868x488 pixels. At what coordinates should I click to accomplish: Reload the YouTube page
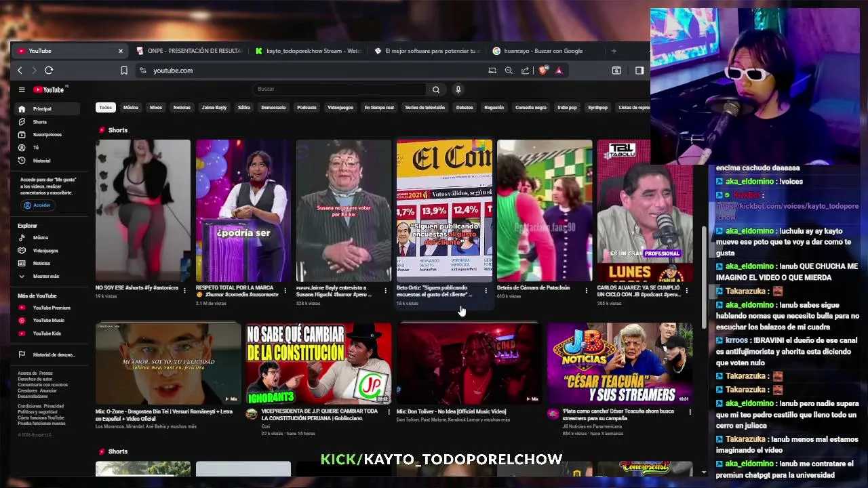pyautogui.click(x=49, y=70)
